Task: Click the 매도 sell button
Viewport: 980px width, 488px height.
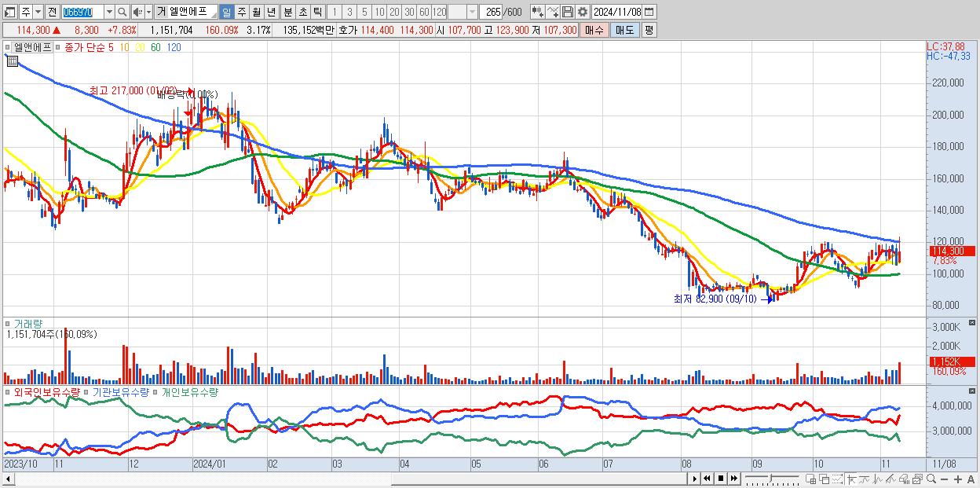Action: 624,30
